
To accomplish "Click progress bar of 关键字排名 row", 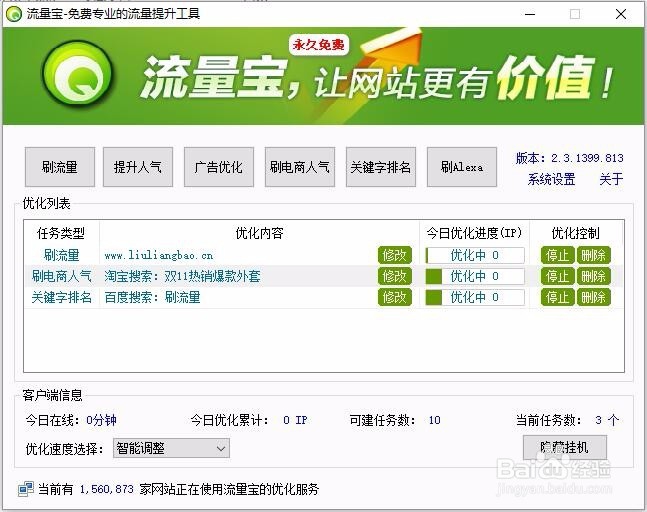I will 475,297.
